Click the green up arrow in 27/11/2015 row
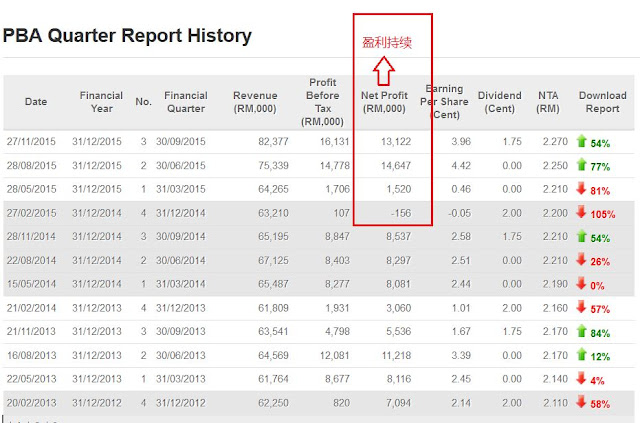The height and width of the screenshot is (423, 640). coord(581,141)
